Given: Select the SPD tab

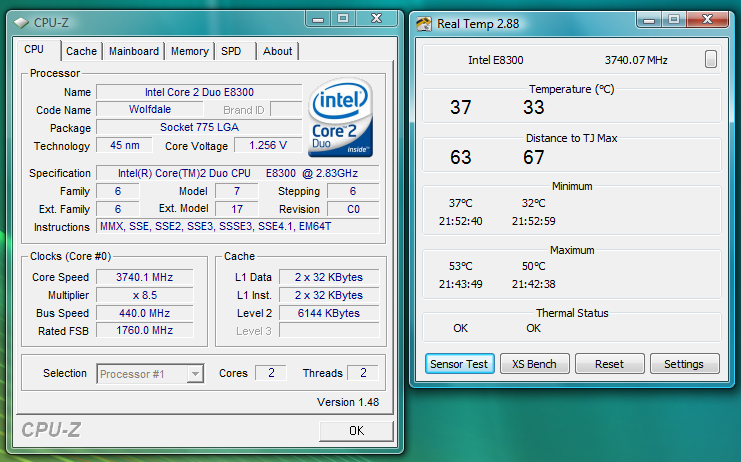Looking at the screenshot, I should click(x=231, y=51).
